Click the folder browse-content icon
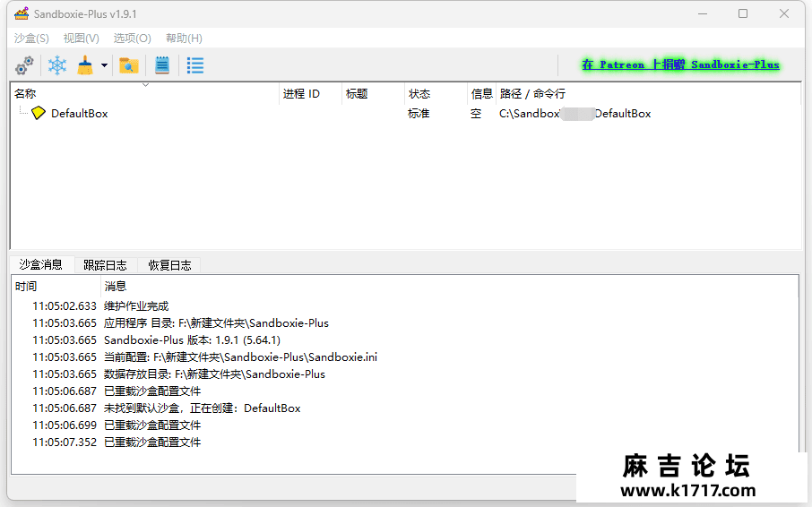812x507 pixels. pos(128,65)
